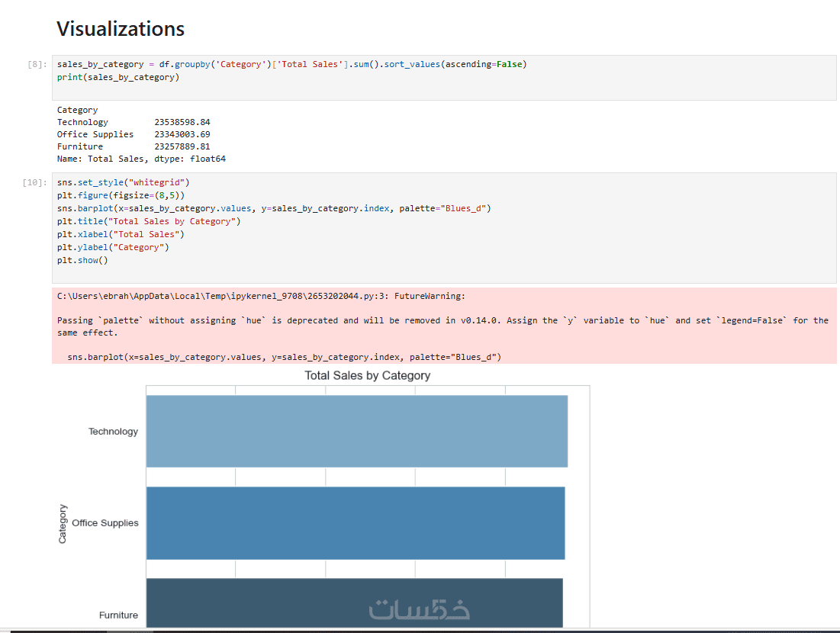Click the plt.title code line
Viewport: 840px width, 633px height.
pyautogui.click(x=148, y=222)
